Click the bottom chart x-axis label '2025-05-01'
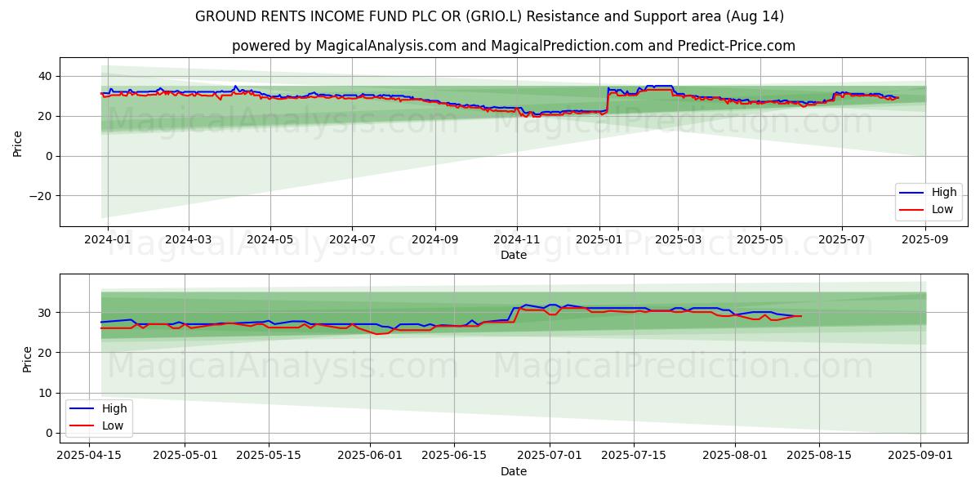Viewport: 980px width, 490px height. click(185, 456)
